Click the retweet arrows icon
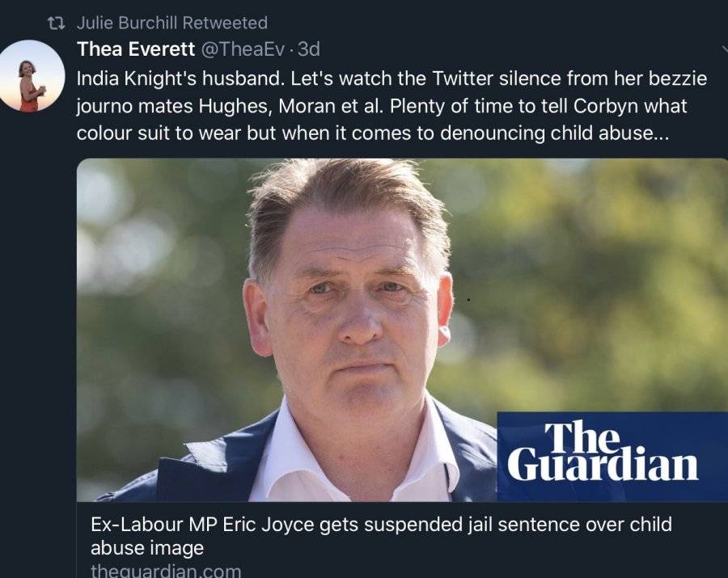Image resolution: width=728 pixels, height=578 pixels. 56,23
